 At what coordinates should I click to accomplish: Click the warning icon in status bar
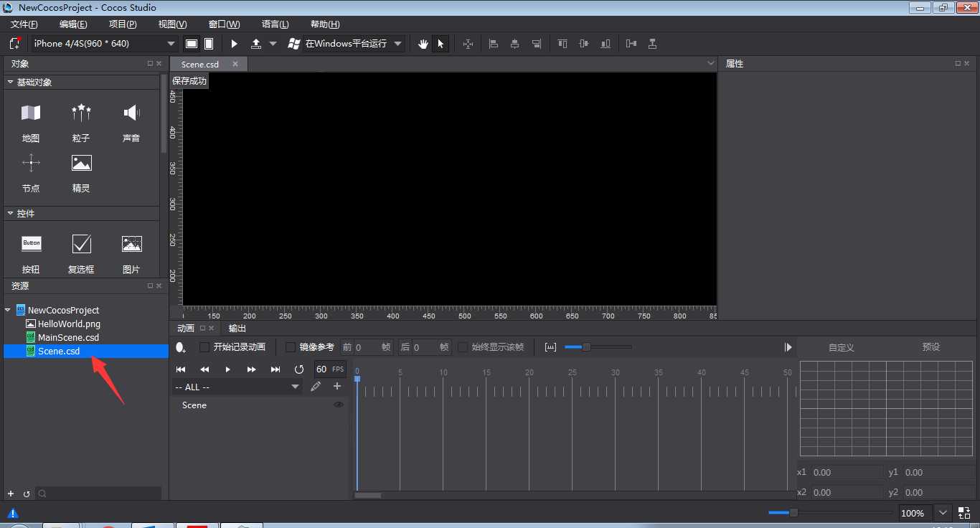13,513
